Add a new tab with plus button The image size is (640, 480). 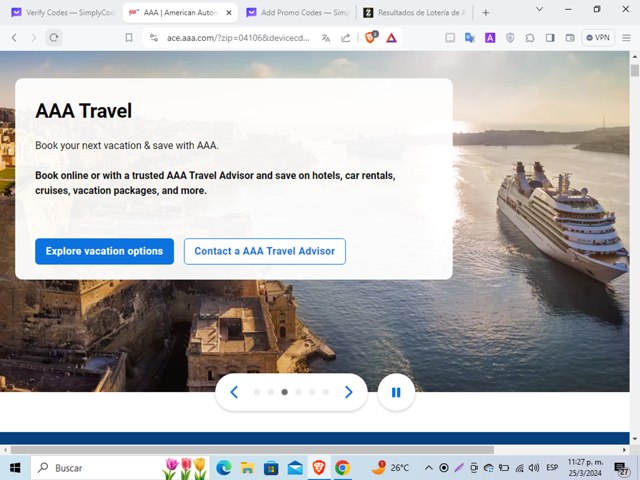(486, 13)
